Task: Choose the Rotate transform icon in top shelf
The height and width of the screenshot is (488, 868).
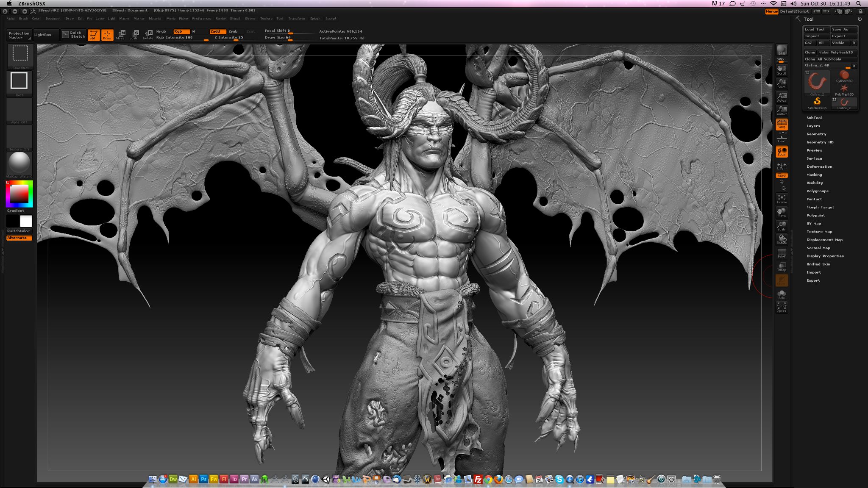Action: 148,35
